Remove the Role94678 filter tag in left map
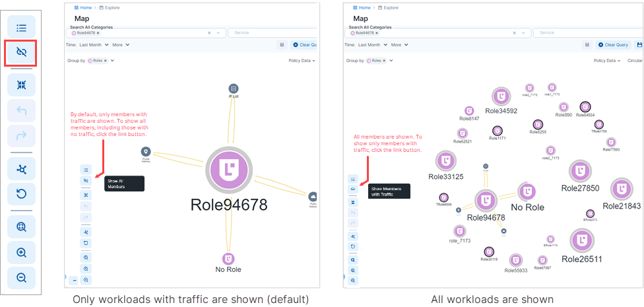Screen dimensions: 644x307 [x=98, y=32]
